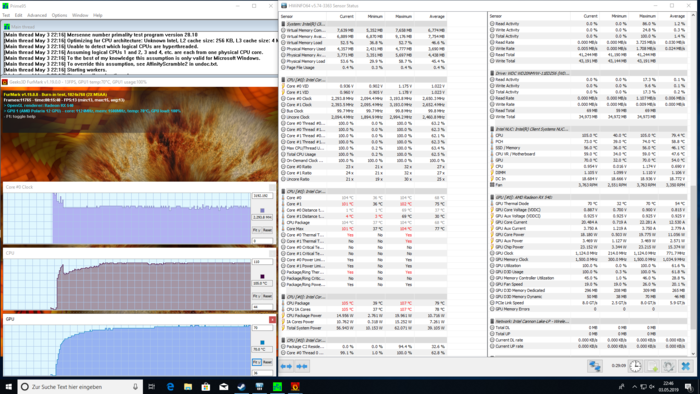
Task: Click the shrink/expand double-arrow button in HWiNFO
Action: (x=302, y=366)
